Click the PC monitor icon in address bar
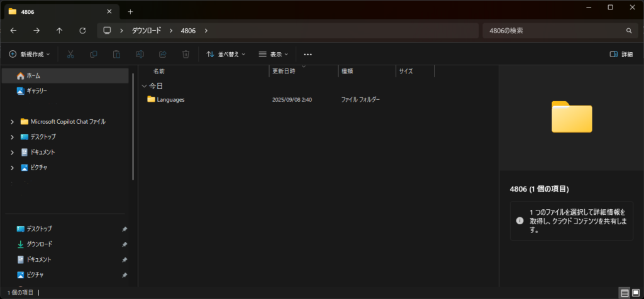Image resolution: width=644 pixels, height=299 pixels. pos(107,30)
